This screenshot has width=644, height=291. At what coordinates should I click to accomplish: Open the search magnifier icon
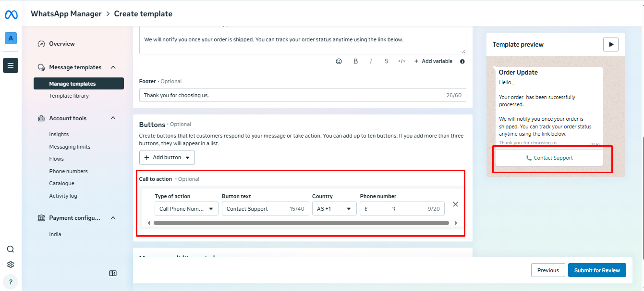click(11, 249)
